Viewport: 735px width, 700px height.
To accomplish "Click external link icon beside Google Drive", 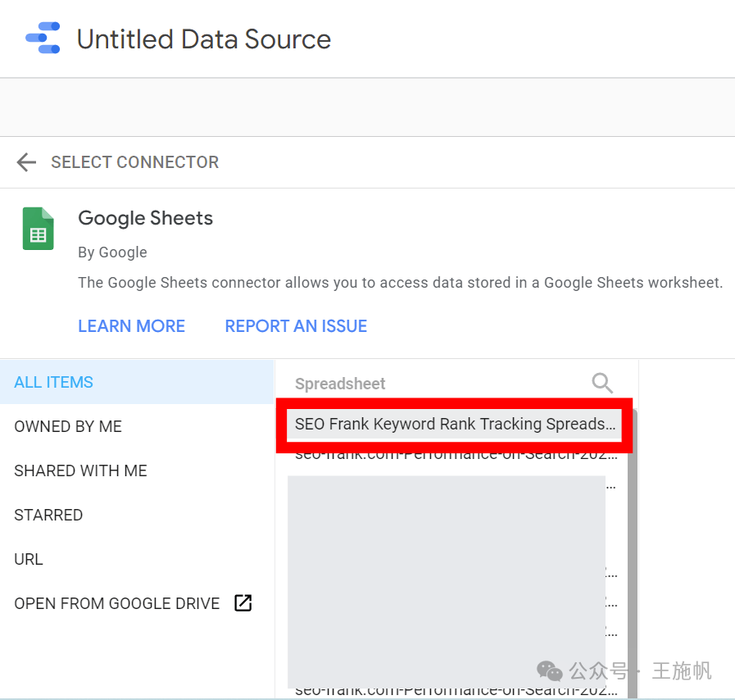I will pos(243,603).
